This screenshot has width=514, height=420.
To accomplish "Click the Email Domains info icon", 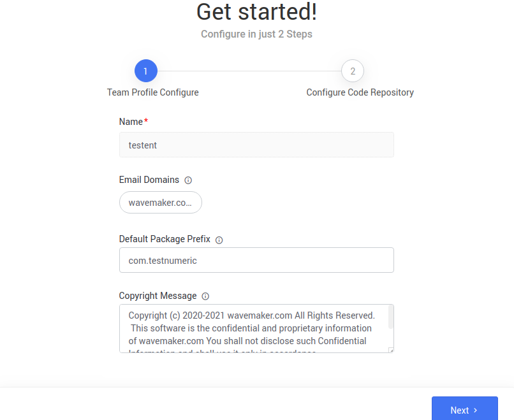I will (188, 180).
